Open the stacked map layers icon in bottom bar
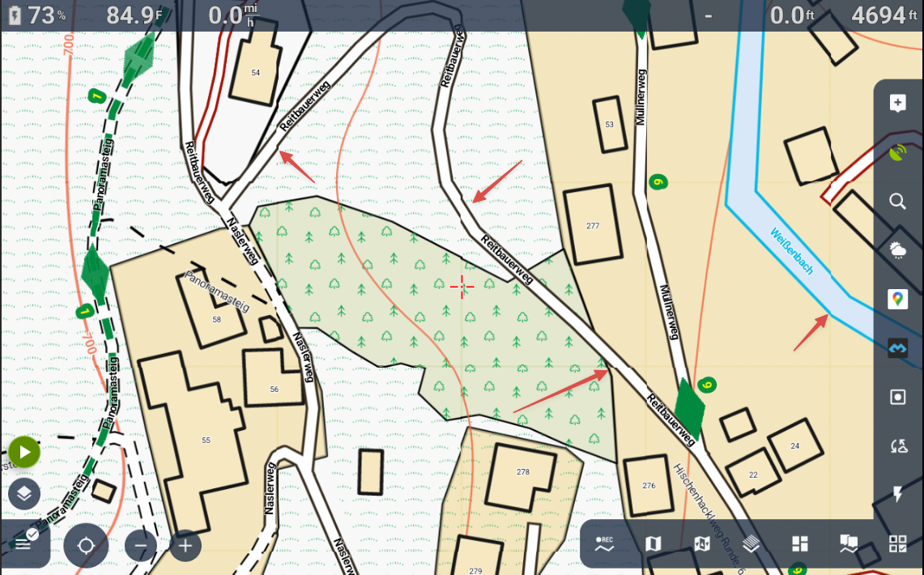 click(751, 544)
